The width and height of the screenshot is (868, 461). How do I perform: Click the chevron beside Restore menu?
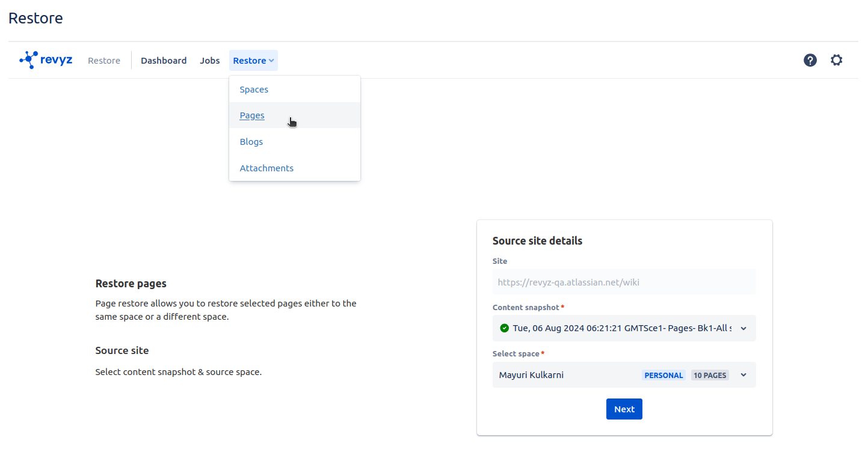tap(271, 61)
